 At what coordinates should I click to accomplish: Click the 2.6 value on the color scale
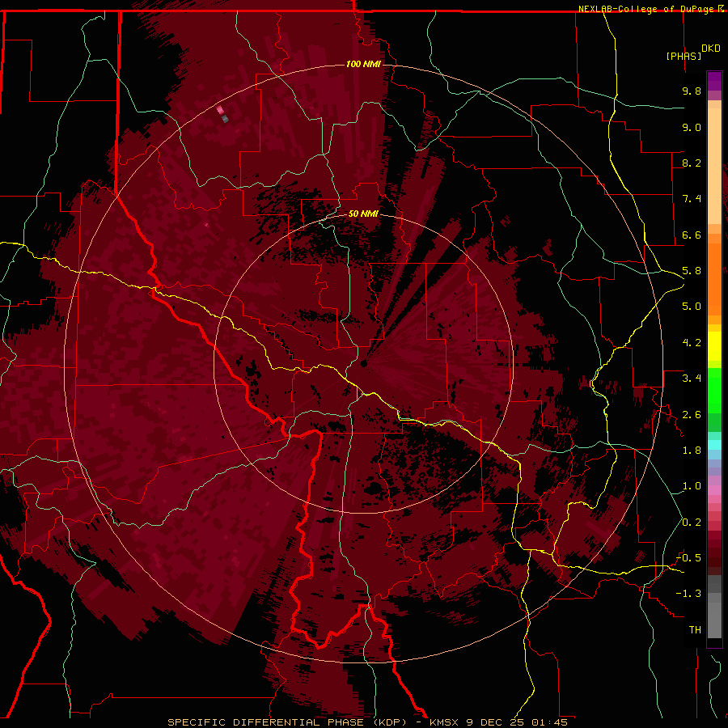click(692, 415)
